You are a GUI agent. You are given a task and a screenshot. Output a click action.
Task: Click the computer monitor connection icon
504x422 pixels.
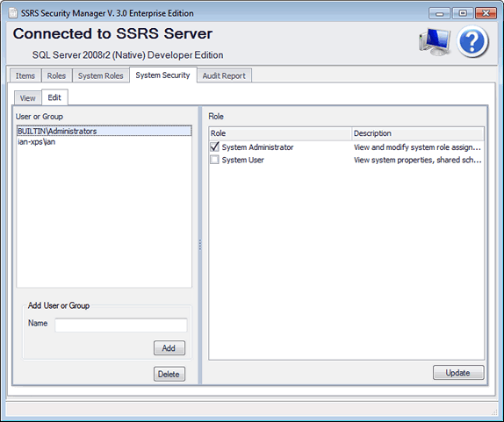[x=435, y=42]
